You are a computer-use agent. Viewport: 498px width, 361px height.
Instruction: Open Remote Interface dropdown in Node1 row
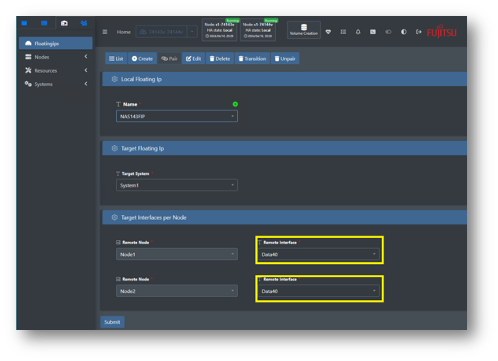coord(319,254)
